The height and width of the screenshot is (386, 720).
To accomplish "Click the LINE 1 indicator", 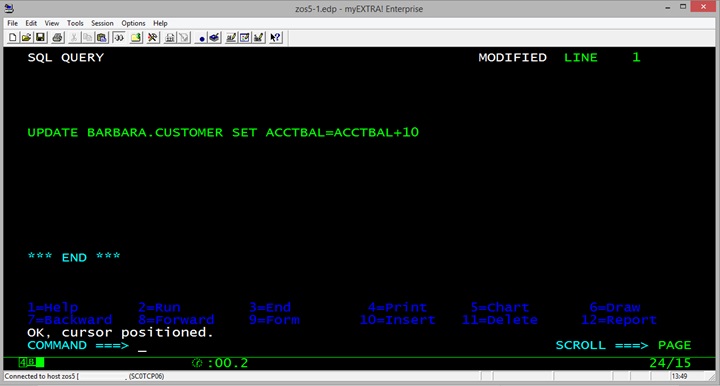I will click(x=602, y=57).
